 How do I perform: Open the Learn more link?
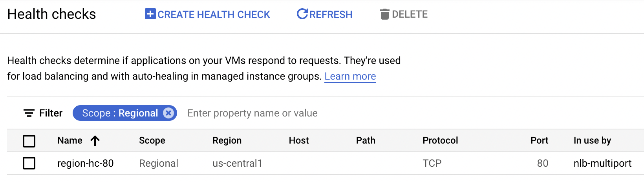pos(350,76)
